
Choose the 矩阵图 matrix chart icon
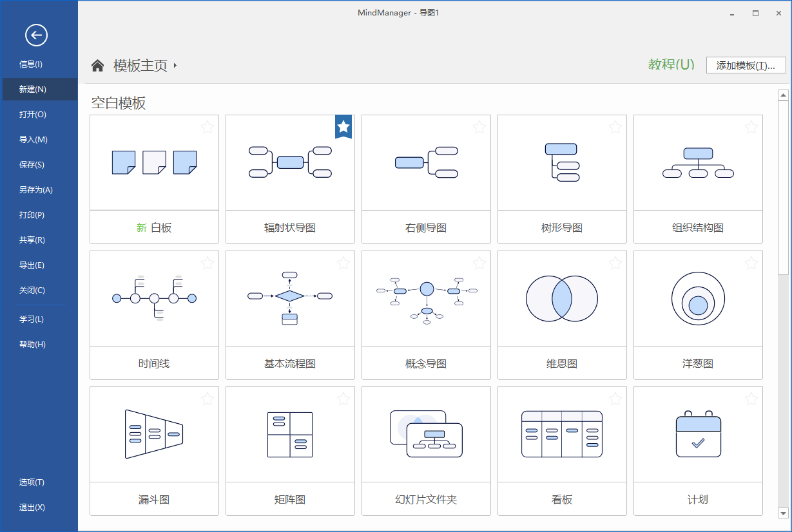tap(290, 435)
